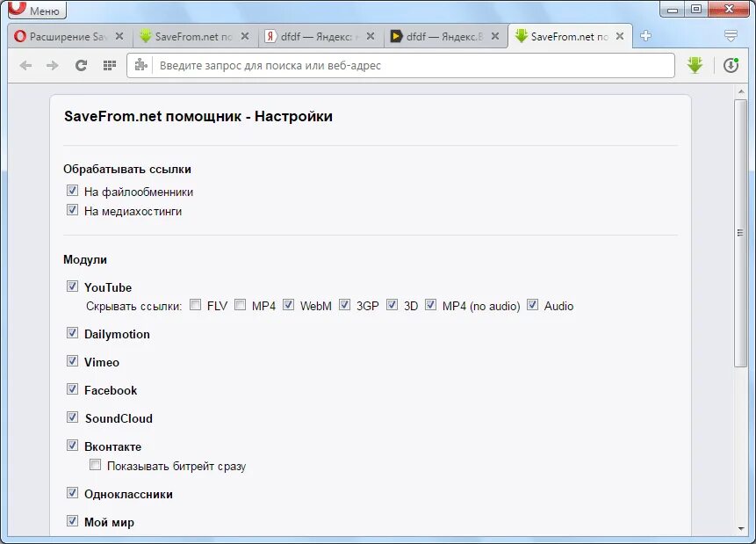Screen dimensions: 756x544
Task: Maximize the Opera window
Action: [696, 9]
